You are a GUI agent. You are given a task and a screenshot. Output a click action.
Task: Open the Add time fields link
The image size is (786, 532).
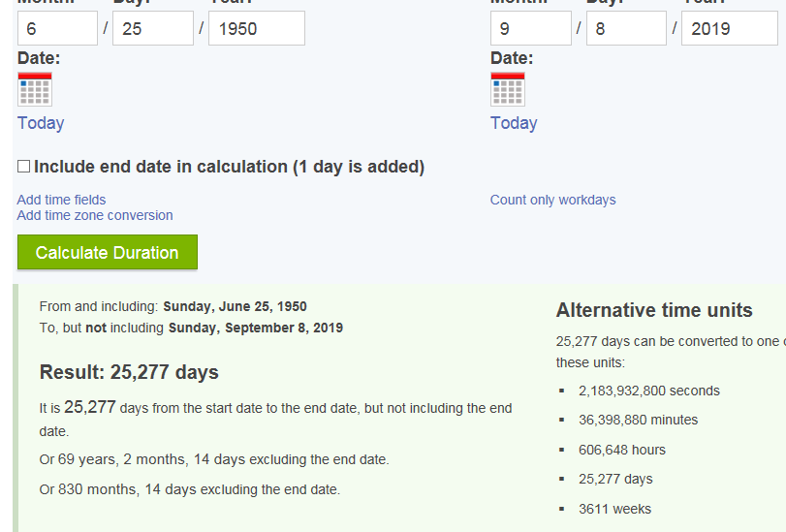(61, 200)
